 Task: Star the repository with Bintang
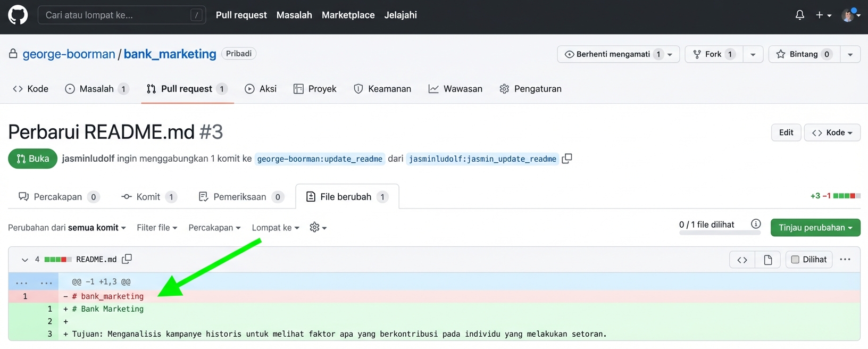pyautogui.click(x=804, y=54)
